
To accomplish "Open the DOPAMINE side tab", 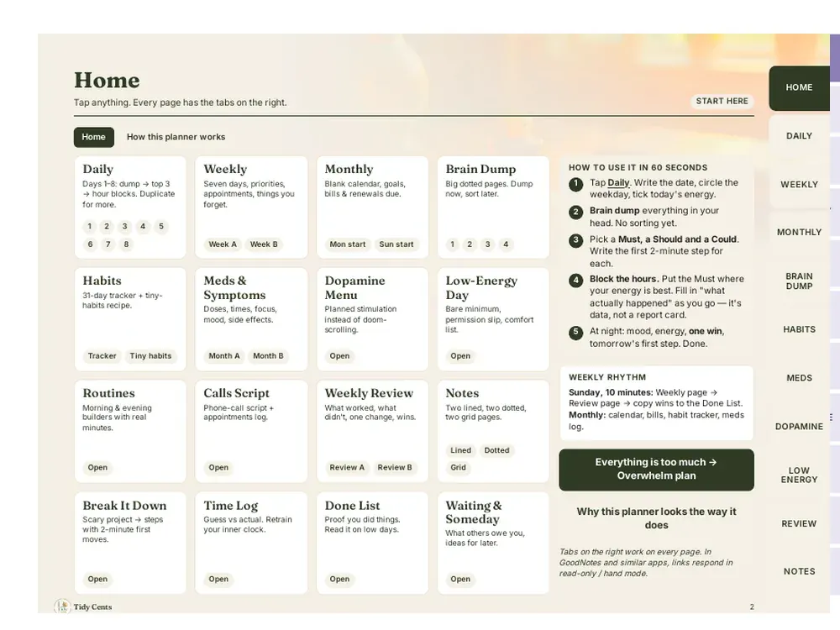I will coord(799,427).
